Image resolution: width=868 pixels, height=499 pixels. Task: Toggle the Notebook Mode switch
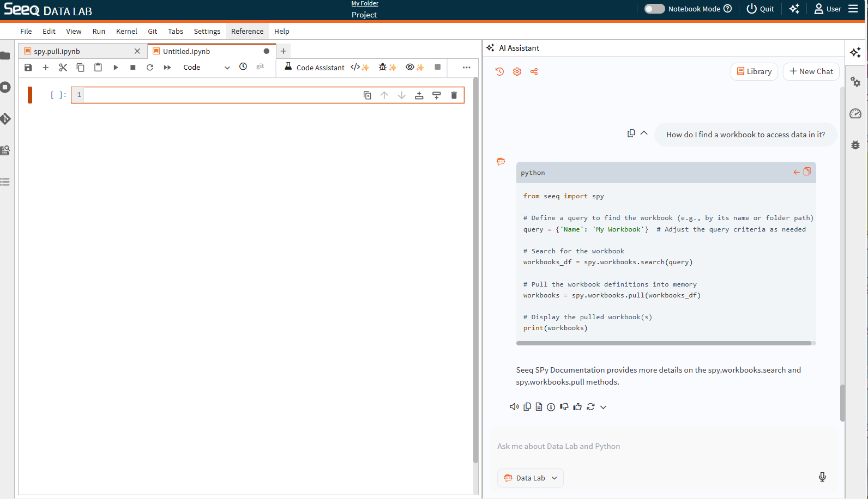(654, 9)
